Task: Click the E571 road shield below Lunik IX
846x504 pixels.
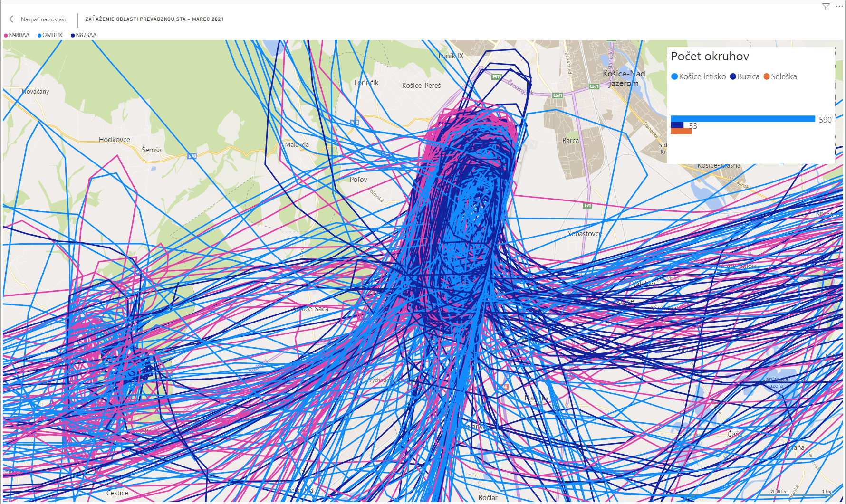Action: [497, 76]
